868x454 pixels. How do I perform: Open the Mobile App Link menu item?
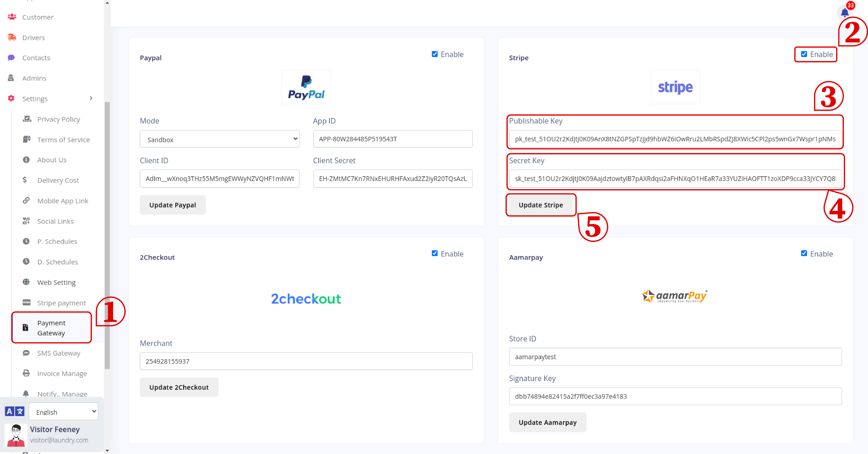[63, 201]
